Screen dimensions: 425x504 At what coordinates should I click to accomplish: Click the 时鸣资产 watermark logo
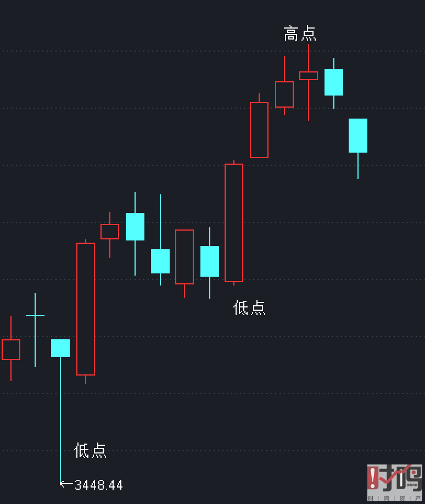pyautogui.click(x=395, y=483)
